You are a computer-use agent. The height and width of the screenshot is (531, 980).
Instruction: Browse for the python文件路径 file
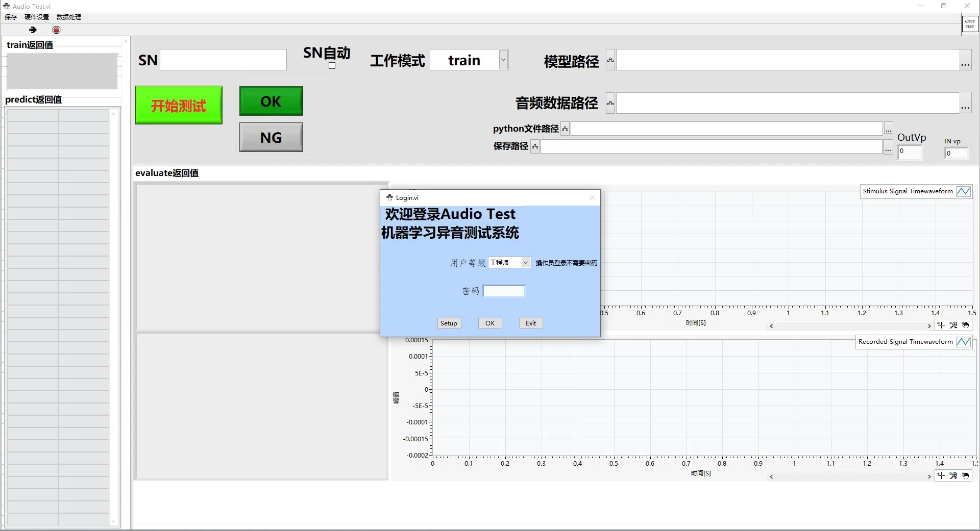click(x=888, y=129)
